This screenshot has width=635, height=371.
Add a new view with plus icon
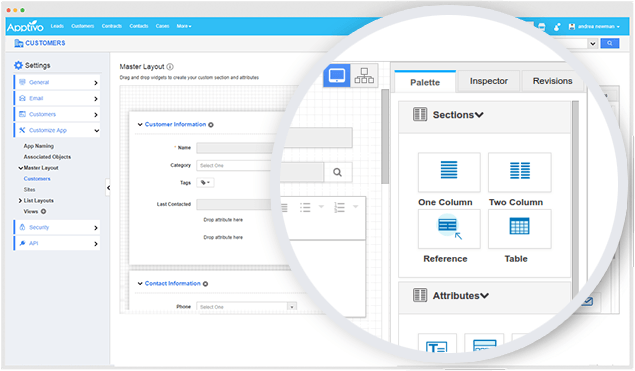coord(43,211)
